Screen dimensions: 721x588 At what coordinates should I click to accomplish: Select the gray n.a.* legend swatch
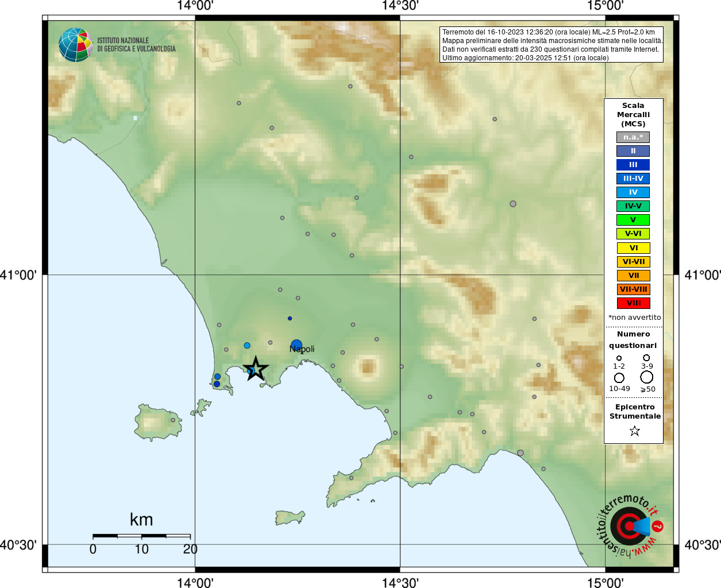coord(633,137)
